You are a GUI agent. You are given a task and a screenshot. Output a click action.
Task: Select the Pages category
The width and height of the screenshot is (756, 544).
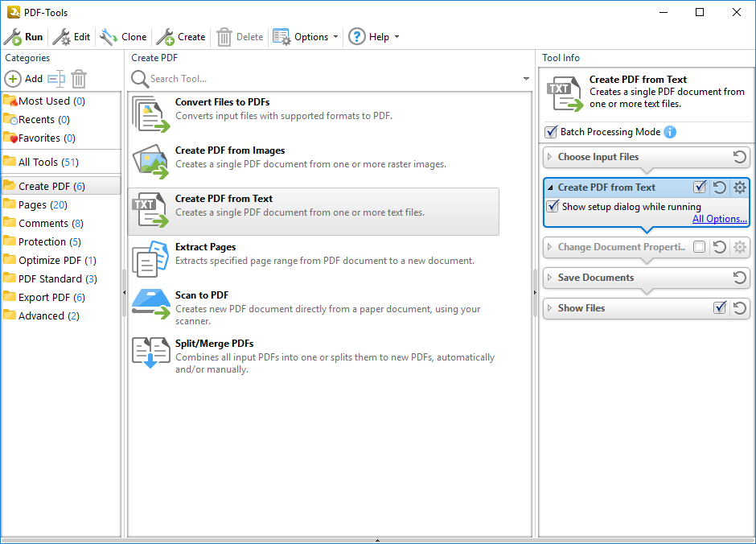[x=43, y=205]
